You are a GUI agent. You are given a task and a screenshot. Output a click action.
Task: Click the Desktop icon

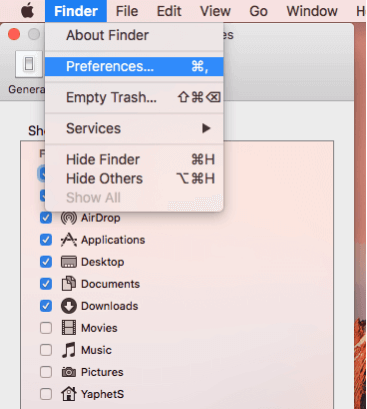[69, 262]
